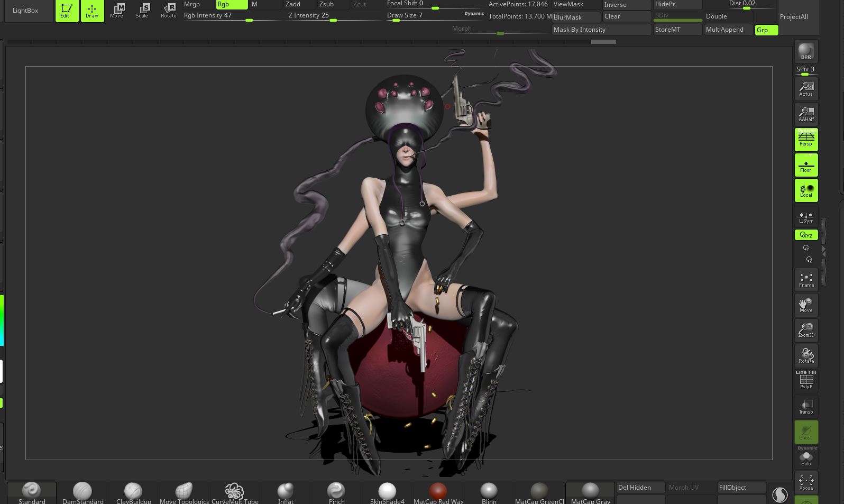This screenshot has height=504, width=844.
Task: Set view to AAHalf size
Action: click(x=806, y=114)
